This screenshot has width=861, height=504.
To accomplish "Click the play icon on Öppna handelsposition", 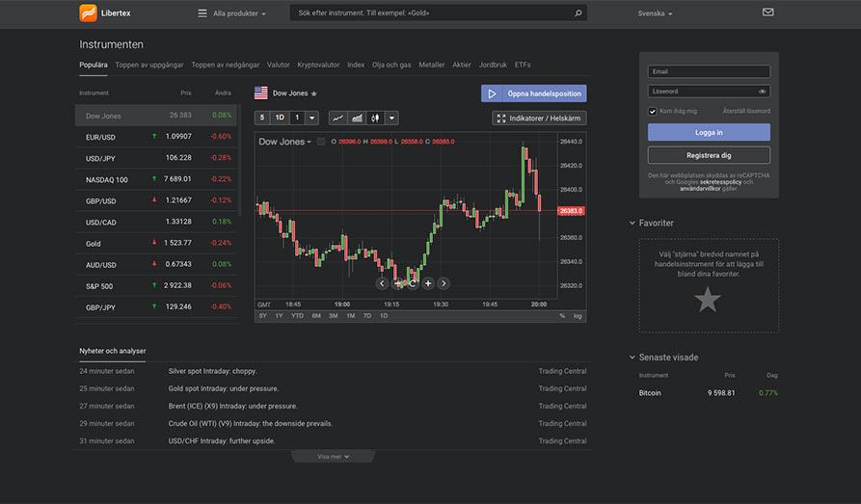I will click(x=492, y=93).
